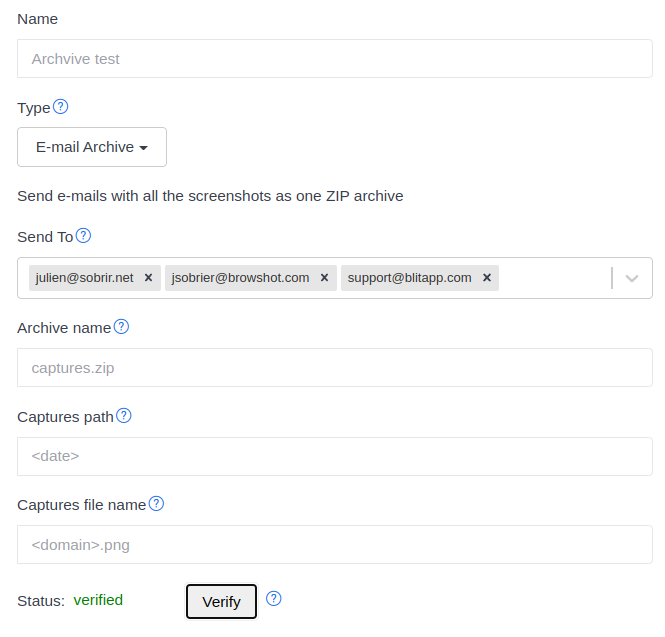Open help icon beside Send To

click(84, 235)
